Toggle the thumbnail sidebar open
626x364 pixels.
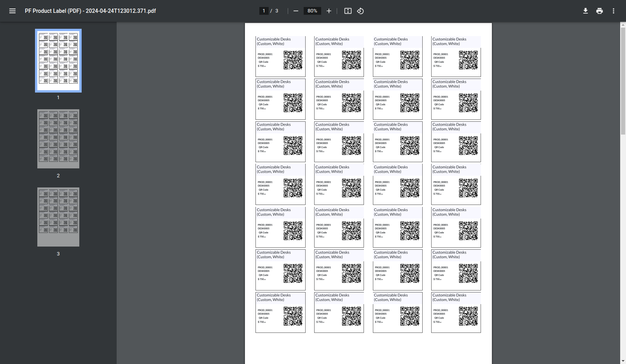(x=12, y=11)
